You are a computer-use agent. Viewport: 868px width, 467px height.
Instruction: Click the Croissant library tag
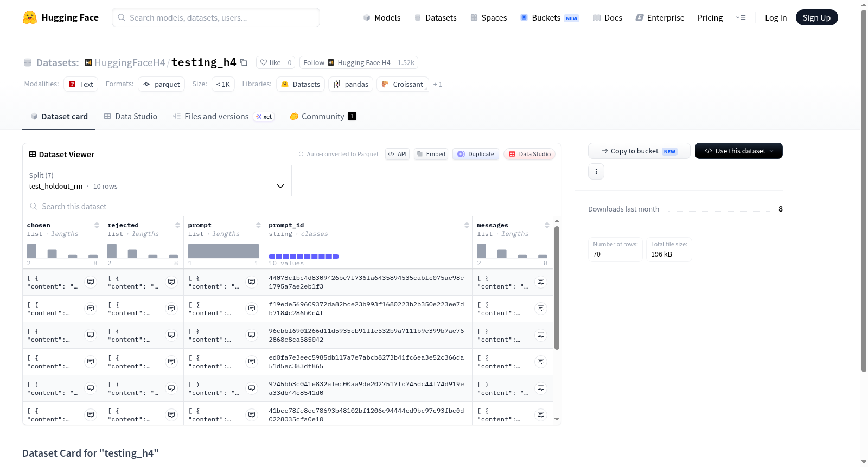(x=402, y=84)
